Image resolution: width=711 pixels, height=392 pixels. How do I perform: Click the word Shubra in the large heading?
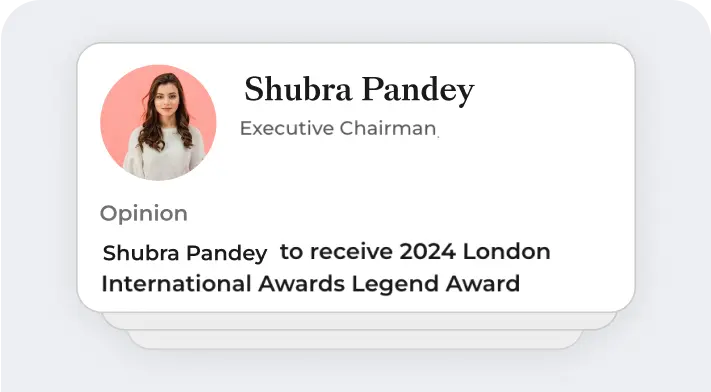[x=298, y=89]
